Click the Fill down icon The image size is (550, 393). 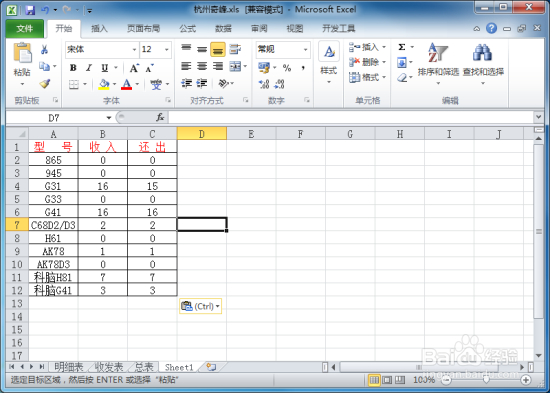402,62
